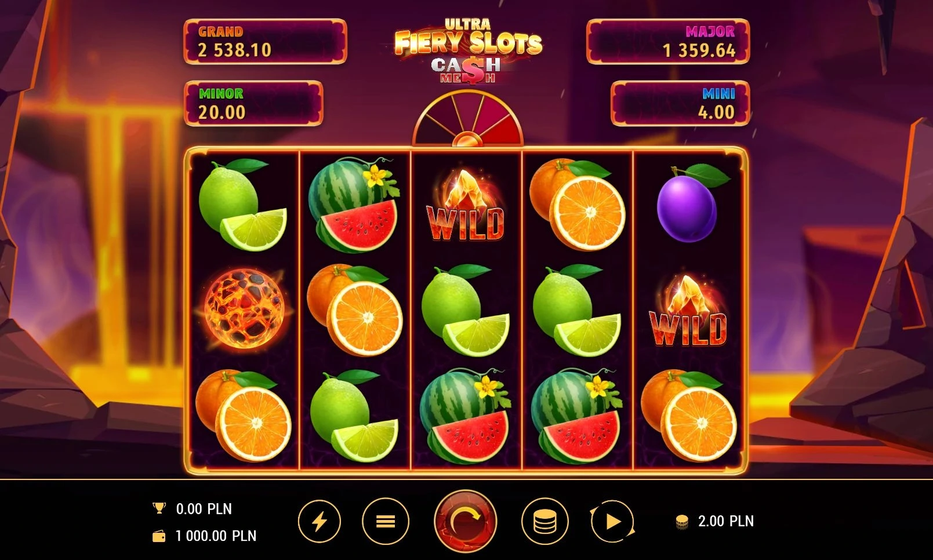Click the wallet balance 1 000.00 PLN
The width and height of the screenshot is (933, 560).
click(216, 536)
